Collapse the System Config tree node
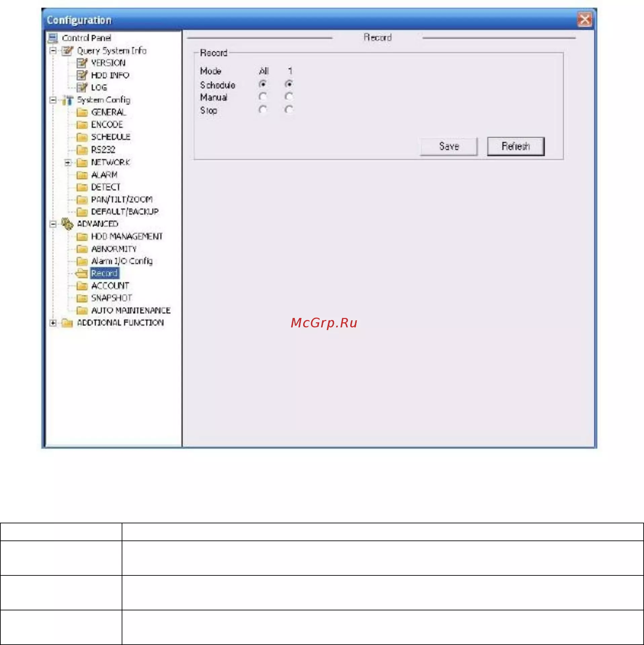Screen dimensions: 644x645 (53, 100)
